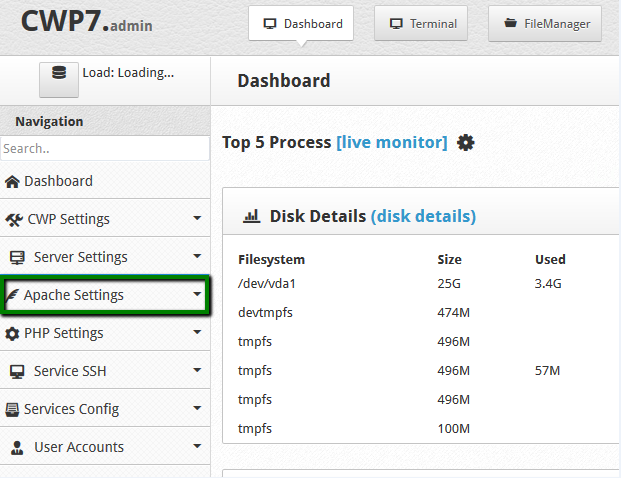The image size is (621, 478).
Task: Expand the Apache Settings dropdown arrow
Action: (197, 295)
